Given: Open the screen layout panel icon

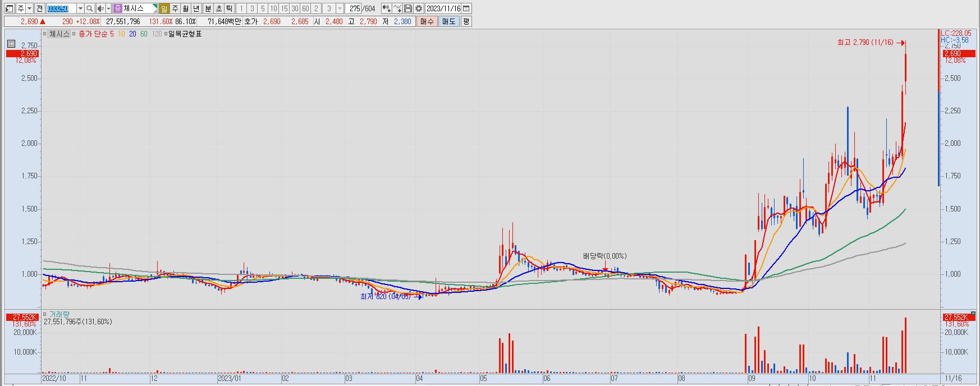Looking at the screenshot, I should [9, 8].
